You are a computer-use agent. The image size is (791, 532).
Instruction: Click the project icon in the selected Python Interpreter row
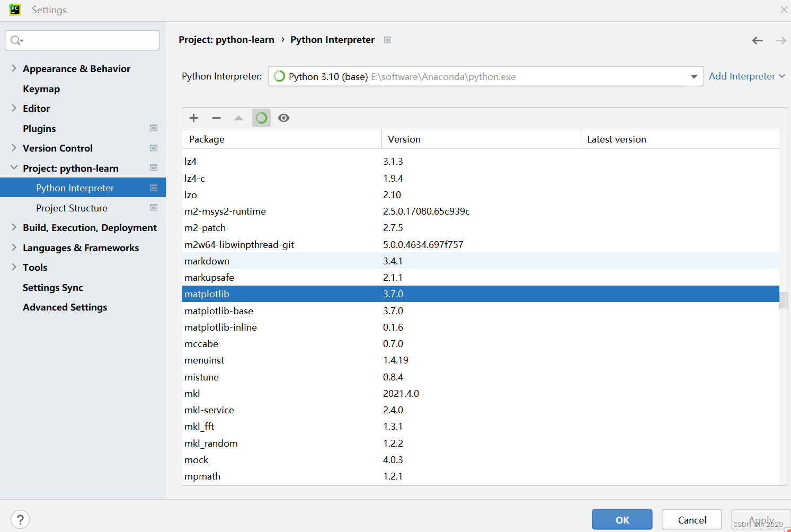coord(154,188)
